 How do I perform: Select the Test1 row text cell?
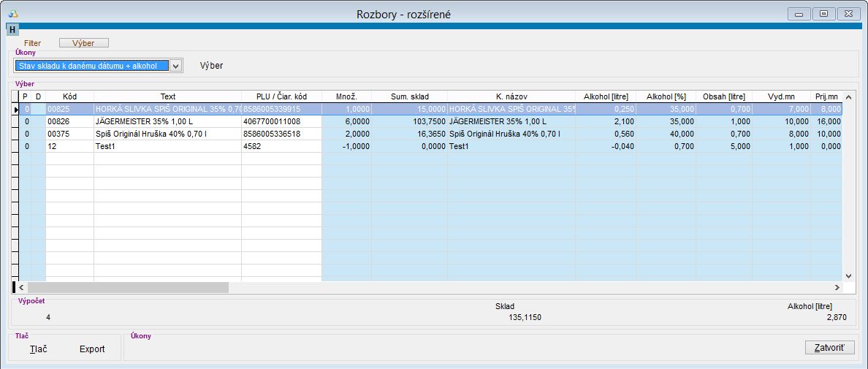coord(167,146)
